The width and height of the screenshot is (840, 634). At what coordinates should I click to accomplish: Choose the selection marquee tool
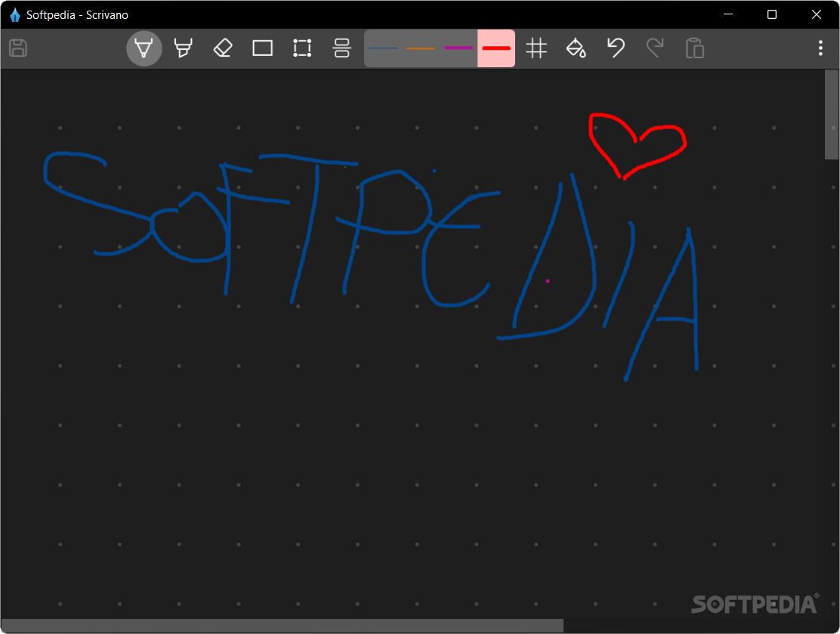coord(302,48)
